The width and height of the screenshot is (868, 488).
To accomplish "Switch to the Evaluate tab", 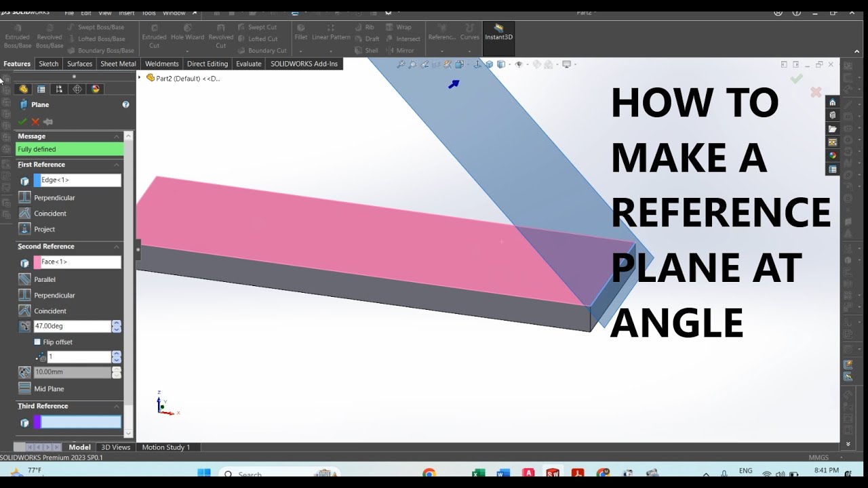I will pyautogui.click(x=248, y=64).
